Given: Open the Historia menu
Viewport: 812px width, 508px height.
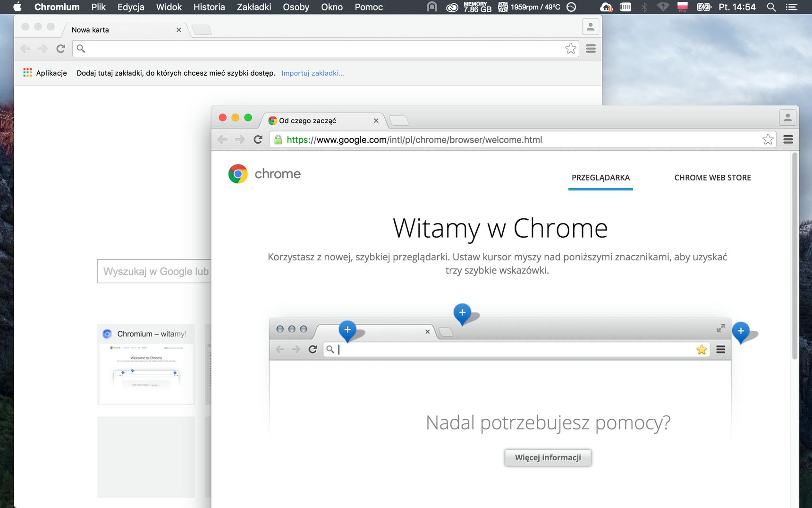Looking at the screenshot, I should tap(209, 7).
